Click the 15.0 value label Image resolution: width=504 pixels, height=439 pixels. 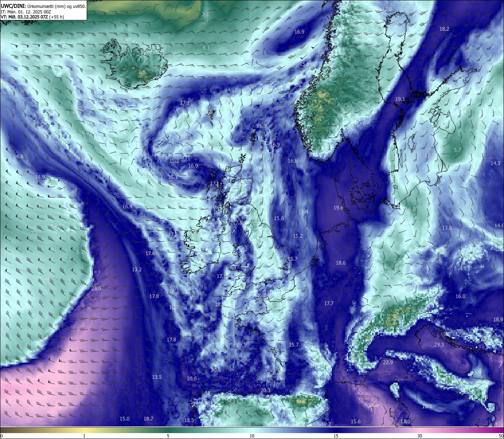(x=124, y=419)
